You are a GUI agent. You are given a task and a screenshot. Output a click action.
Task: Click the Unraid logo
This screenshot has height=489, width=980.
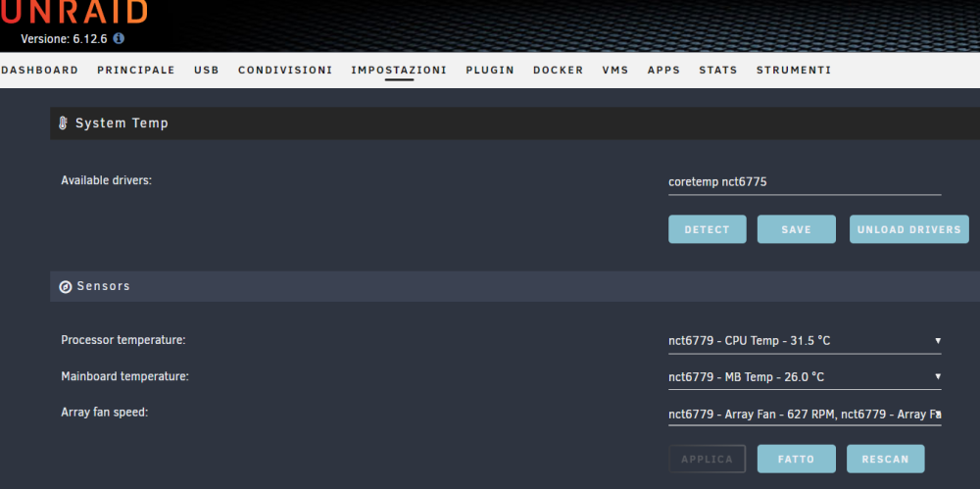[x=74, y=11]
